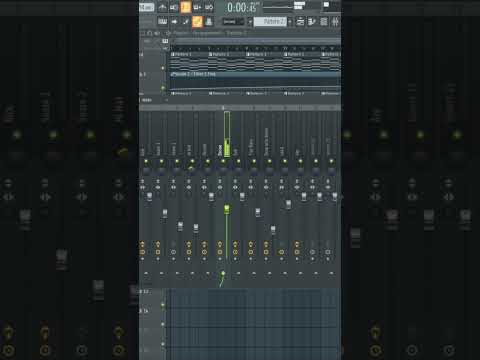
Task: Toggle the loop recording icon
Action: coord(209,7)
